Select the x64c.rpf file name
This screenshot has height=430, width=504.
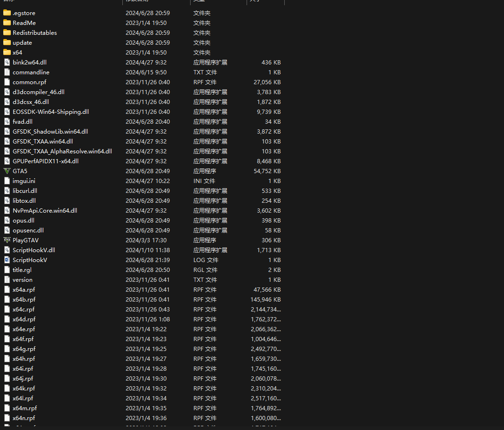tap(24, 310)
